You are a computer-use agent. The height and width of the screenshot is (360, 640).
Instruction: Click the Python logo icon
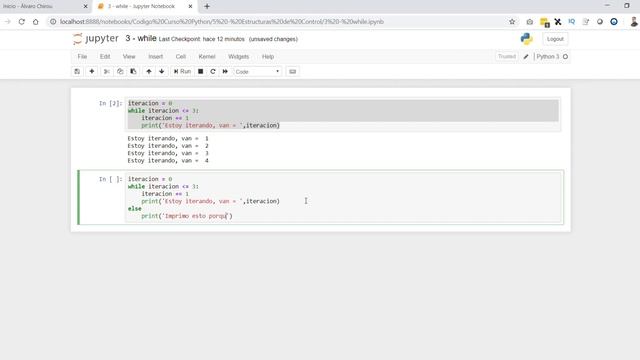click(x=527, y=39)
